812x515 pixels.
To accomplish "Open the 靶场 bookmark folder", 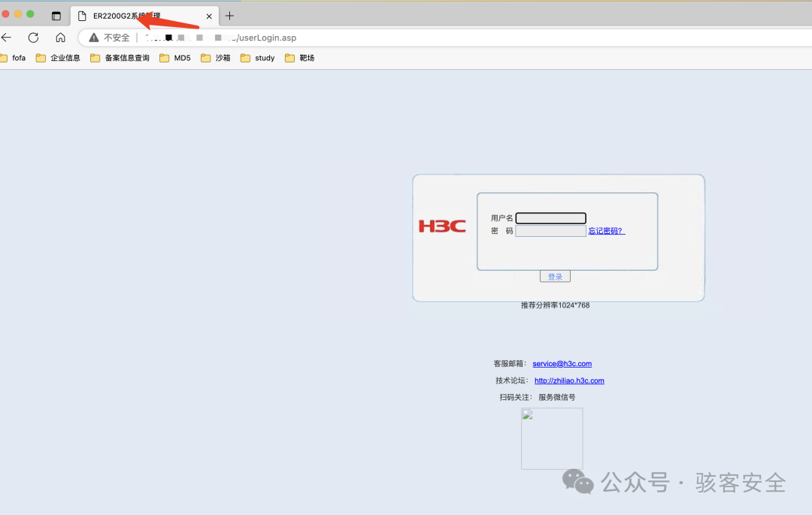I will [299, 58].
